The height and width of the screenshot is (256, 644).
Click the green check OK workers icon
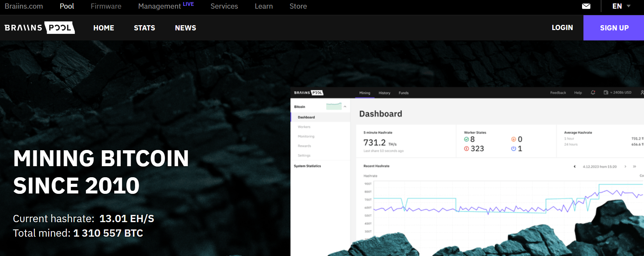(466, 139)
